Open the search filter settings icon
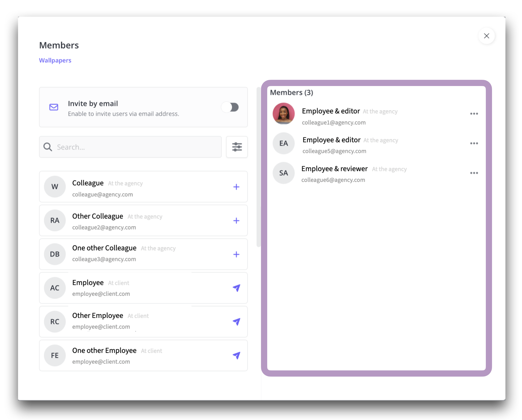 tap(236, 147)
